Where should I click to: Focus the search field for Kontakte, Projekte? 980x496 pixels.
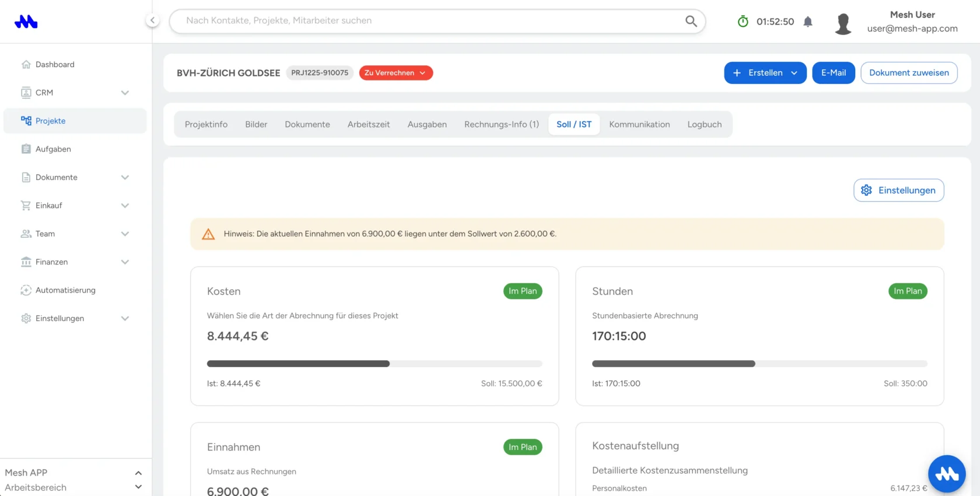point(437,21)
